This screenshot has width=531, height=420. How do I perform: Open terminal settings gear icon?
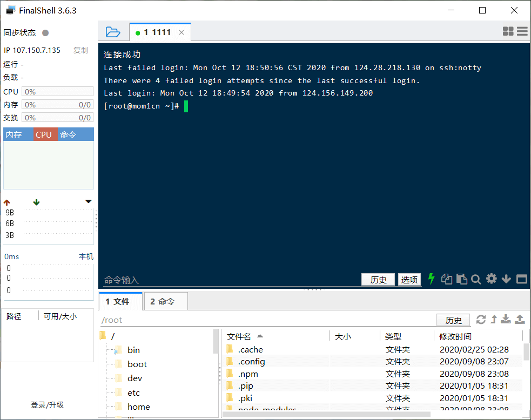491,279
